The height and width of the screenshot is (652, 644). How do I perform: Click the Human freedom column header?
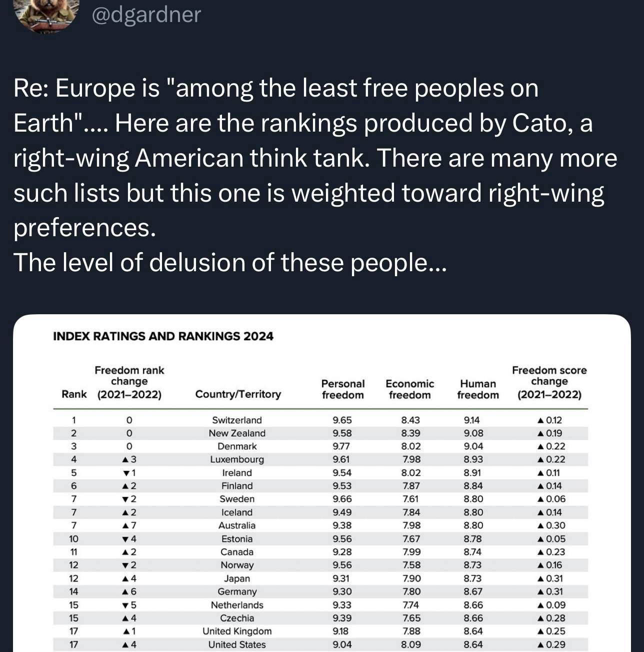(x=477, y=389)
